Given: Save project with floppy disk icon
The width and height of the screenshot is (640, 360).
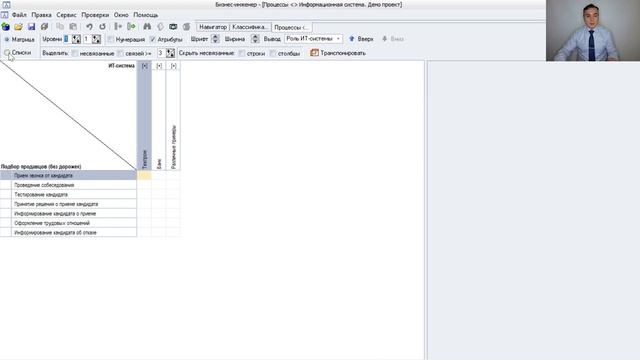Looking at the screenshot, I should (x=31, y=27).
